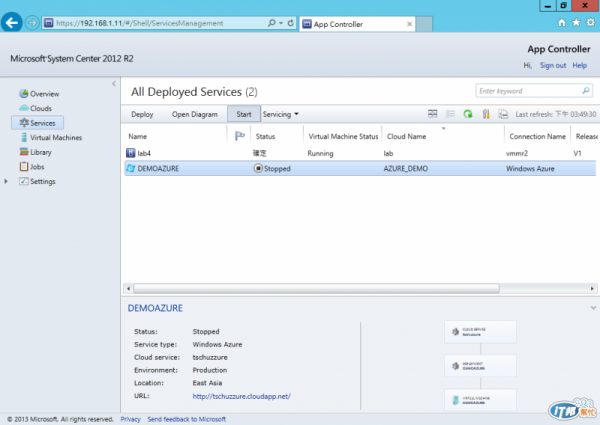Sort by Cloud Name column header

(x=406, y=137)
